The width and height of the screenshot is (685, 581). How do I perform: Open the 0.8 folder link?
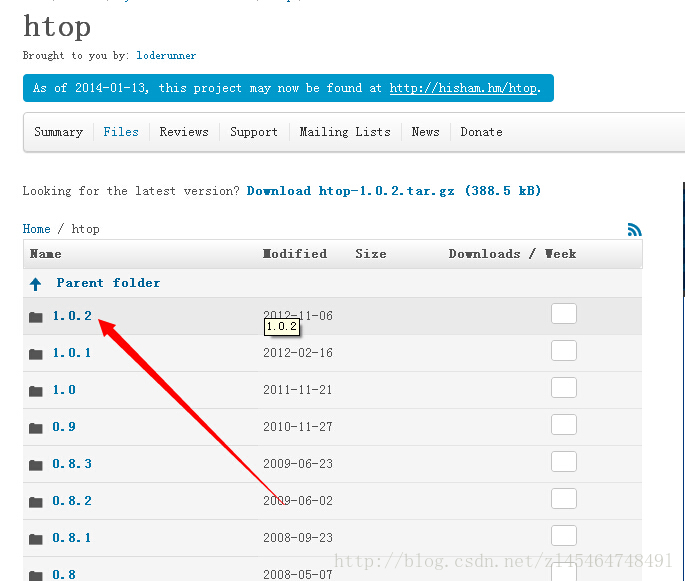64,574
